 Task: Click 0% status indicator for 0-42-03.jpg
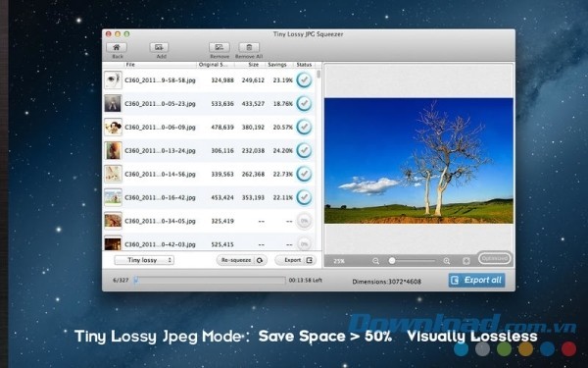tap(304, 243)
